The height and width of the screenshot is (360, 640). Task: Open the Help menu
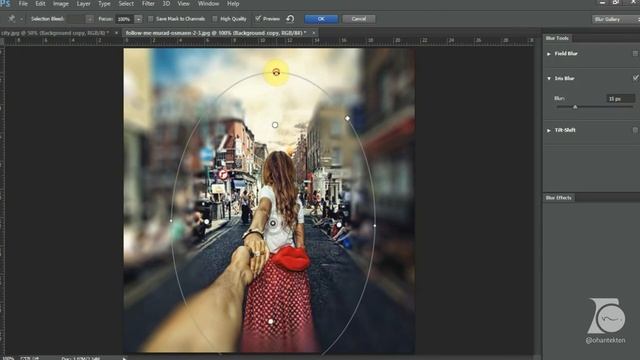click(233, 4)
